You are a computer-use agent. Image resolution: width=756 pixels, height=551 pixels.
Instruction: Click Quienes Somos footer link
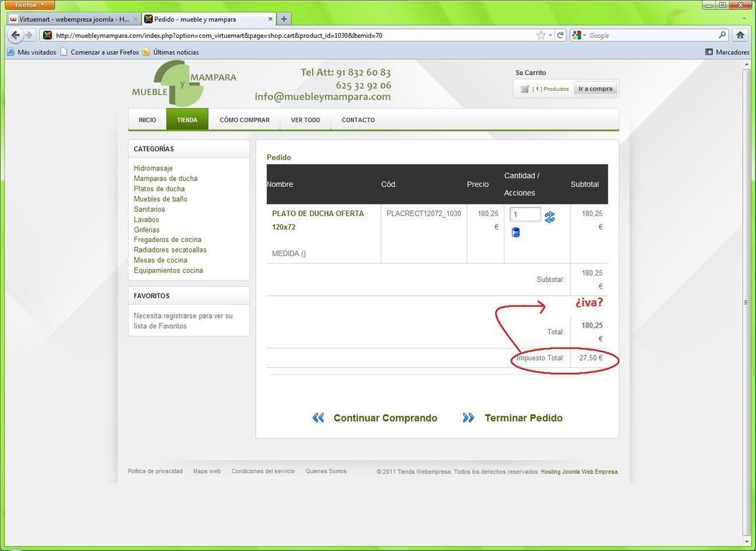point(326,471)
